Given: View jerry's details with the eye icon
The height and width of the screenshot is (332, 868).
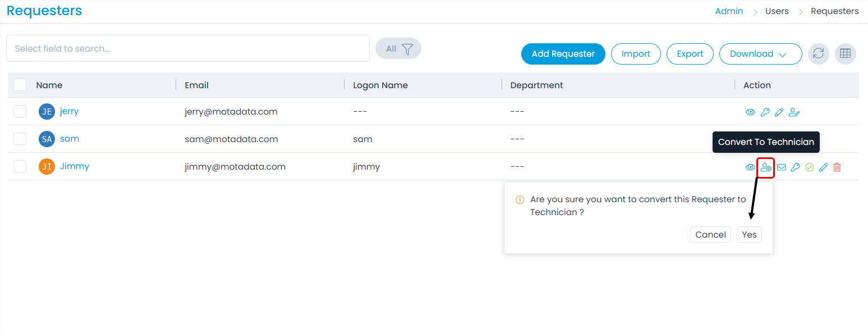Looking at the screenshot, I should 750,112.
